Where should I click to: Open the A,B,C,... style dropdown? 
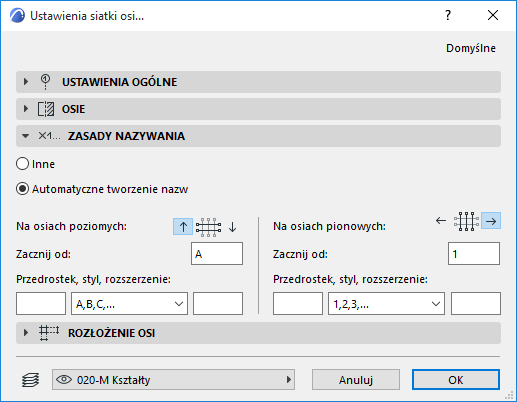coord(129,304)
